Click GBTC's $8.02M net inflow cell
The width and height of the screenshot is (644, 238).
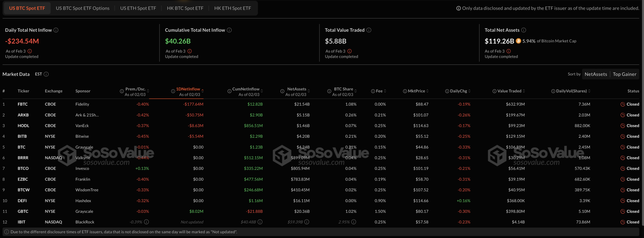coord(196,212)
